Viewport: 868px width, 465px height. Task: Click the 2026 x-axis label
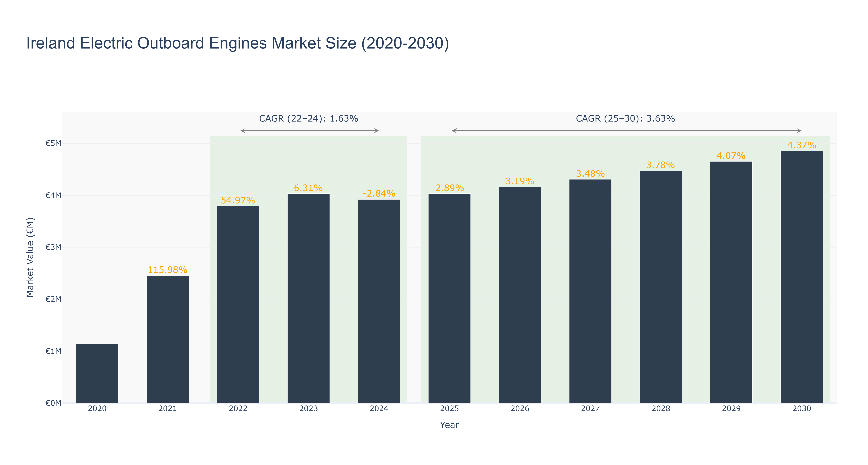click(520, 408)
